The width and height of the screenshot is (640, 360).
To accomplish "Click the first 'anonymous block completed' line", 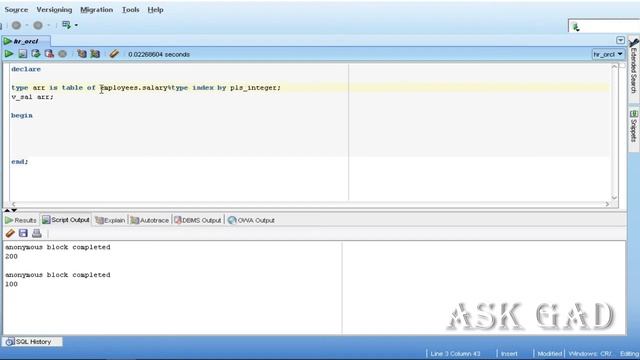I will click(58, 247).
